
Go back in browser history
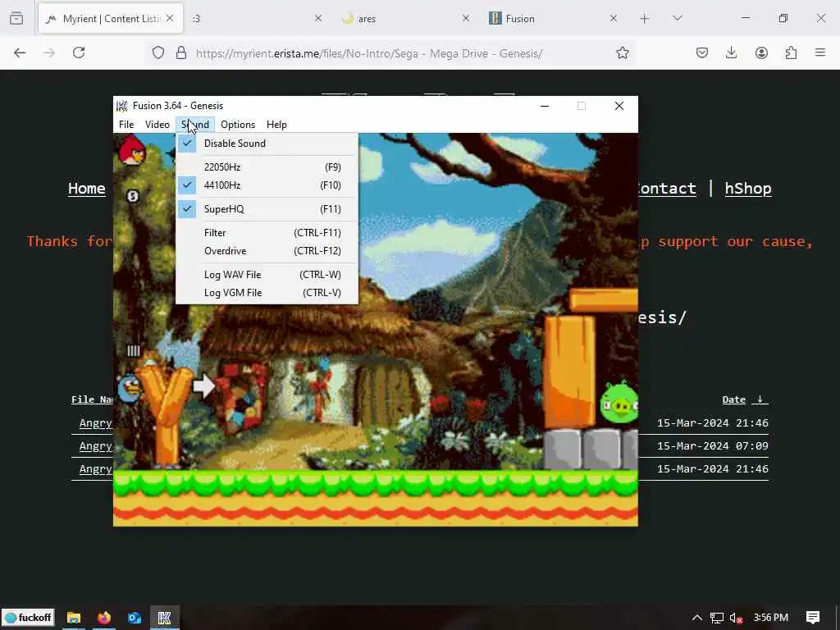(20, 52)
